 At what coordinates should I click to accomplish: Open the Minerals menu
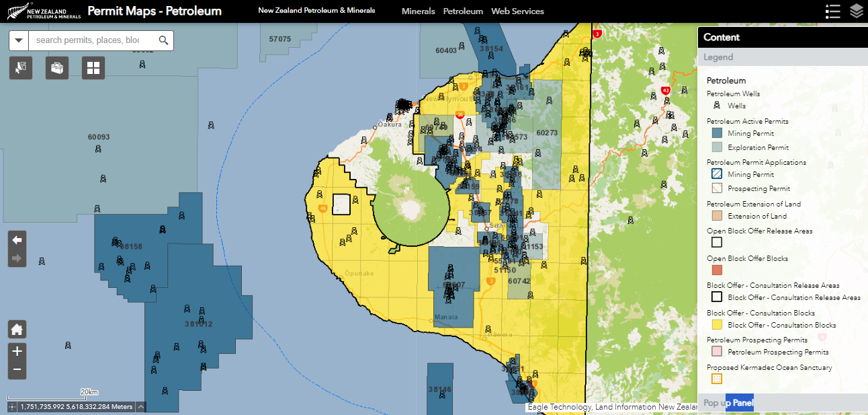tap(418, 11)
